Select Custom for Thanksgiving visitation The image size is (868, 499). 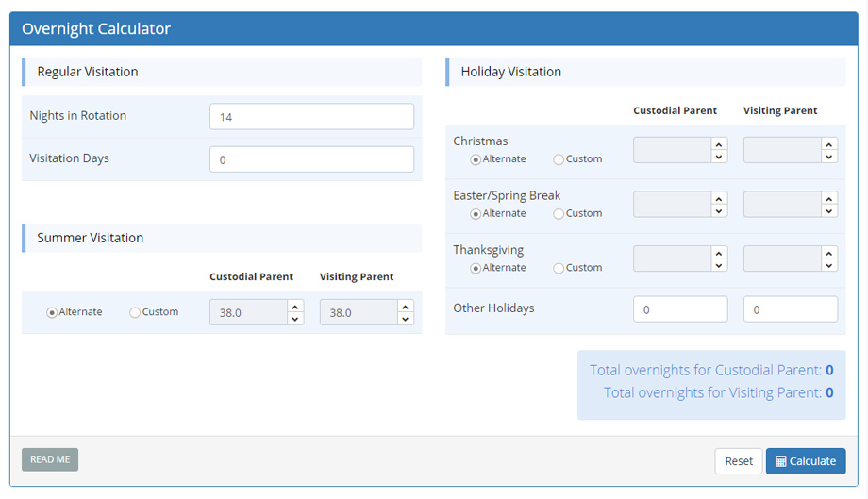pos(559,269)
